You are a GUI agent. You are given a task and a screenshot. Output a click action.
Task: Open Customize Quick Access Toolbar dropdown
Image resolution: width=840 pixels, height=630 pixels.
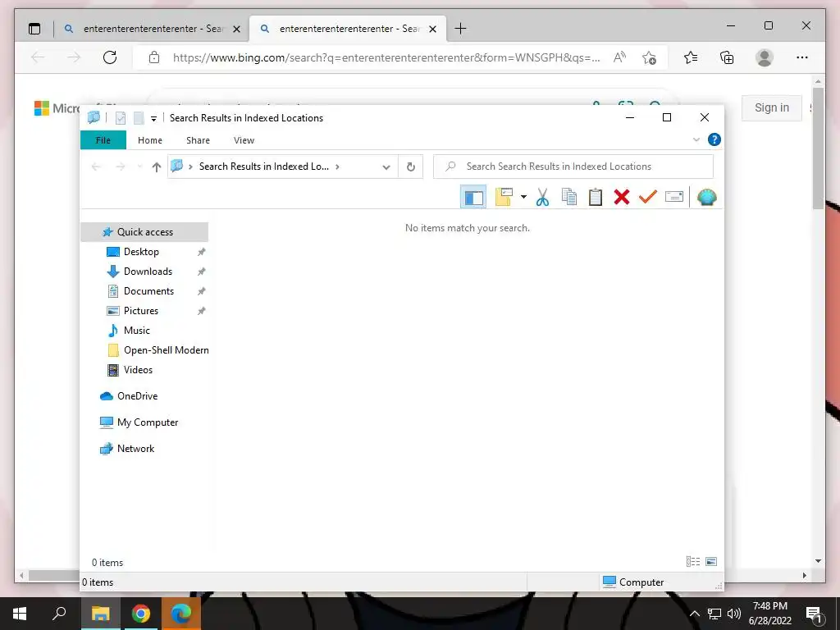coord(153,118)
